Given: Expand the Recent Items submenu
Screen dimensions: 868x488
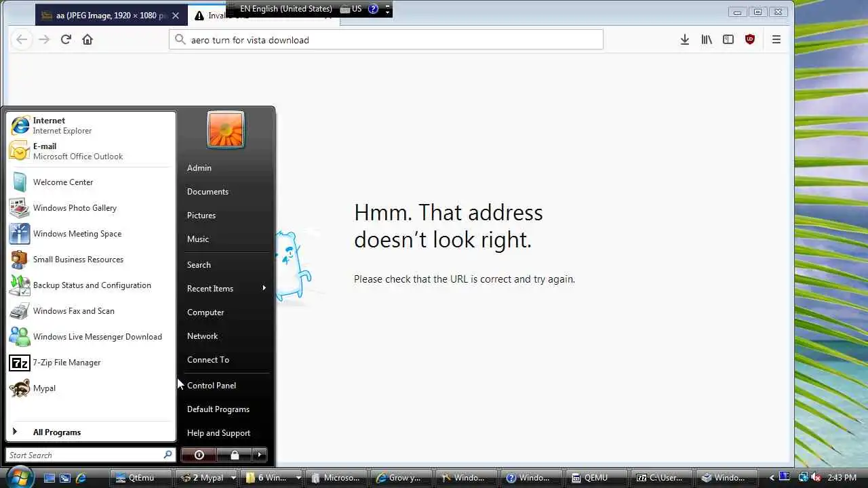Looking at the screenshot, I should pos(226,289).
